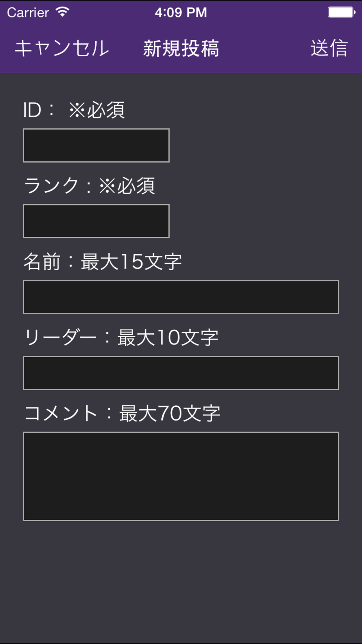Tap the ※必須 note beside ランク
Viewport: 362px width, 644px height.
(x=127, y=186)
